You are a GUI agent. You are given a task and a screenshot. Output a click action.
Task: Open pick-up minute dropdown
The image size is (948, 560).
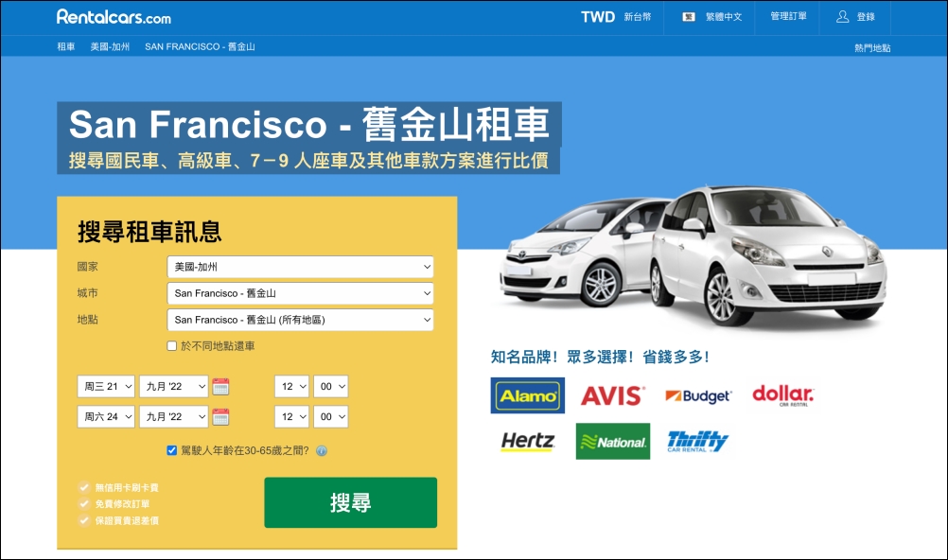click(x=331, y=387)
